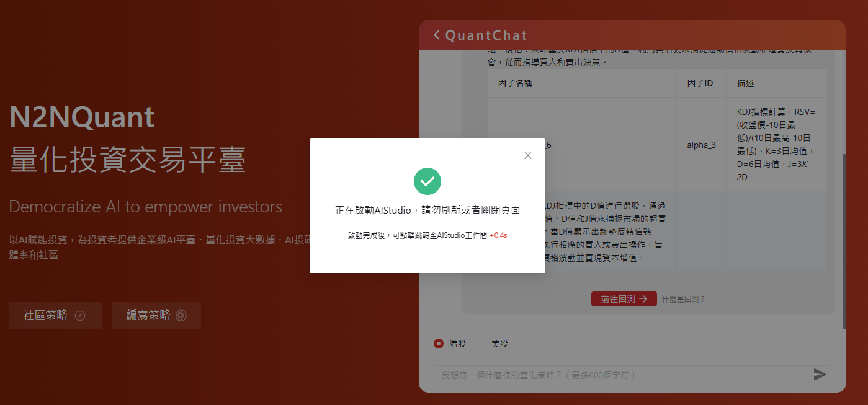Viewport: 868px width, 405px height.
Task: Select the 港股 radio option
Action: (439, 344)
